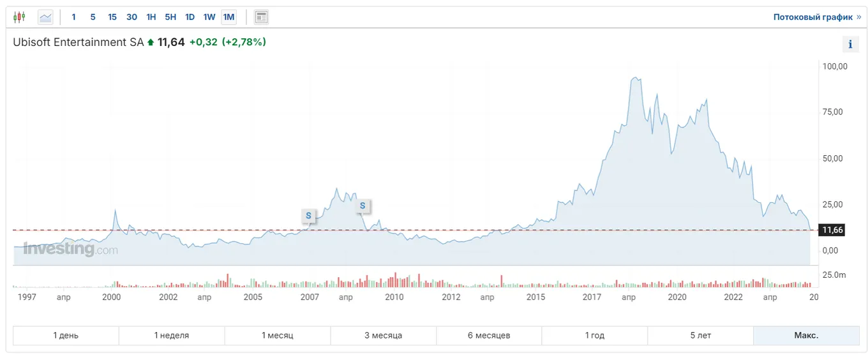This screenshot has width=868, height=362.
Task: Set the 1 minute interval
Action: [x=73, y=17]
